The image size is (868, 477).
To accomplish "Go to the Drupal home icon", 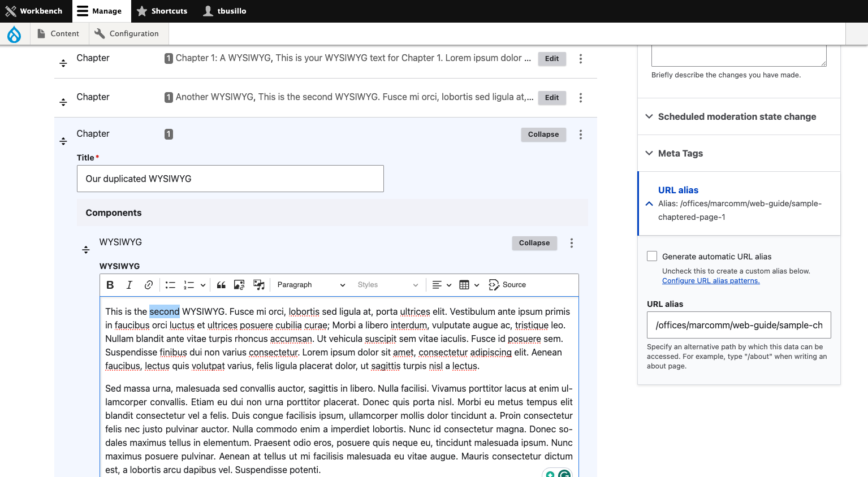I will 14,34.
